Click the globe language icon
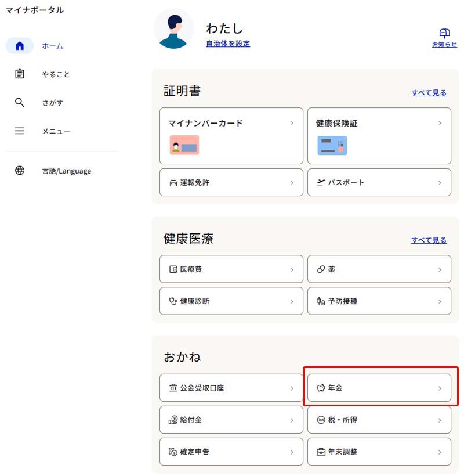 coord(20,171)
